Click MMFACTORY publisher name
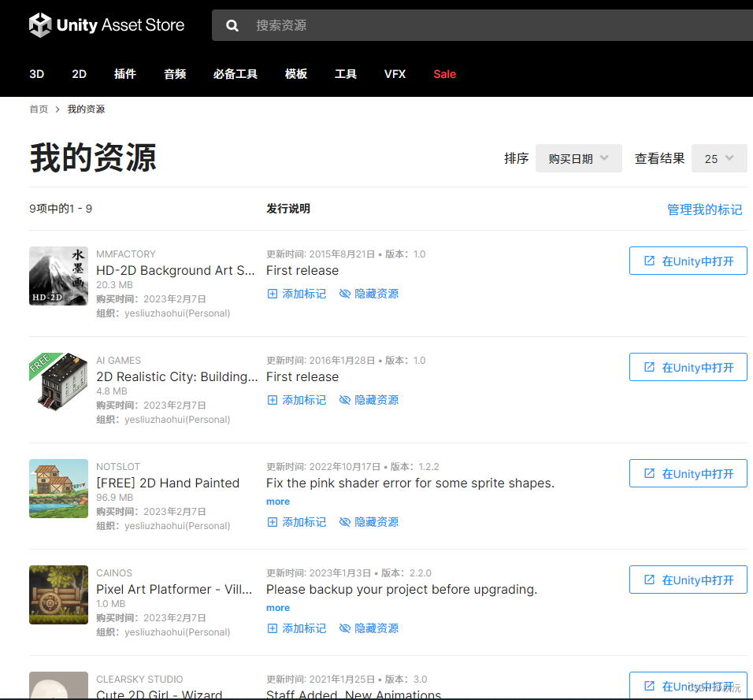753x700 pixels. pyautogui.click(x=126, y=254)
